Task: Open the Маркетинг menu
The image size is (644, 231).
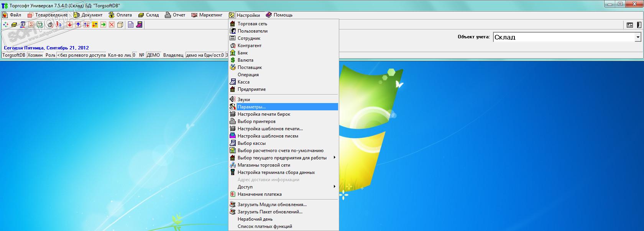Action: 207,15
